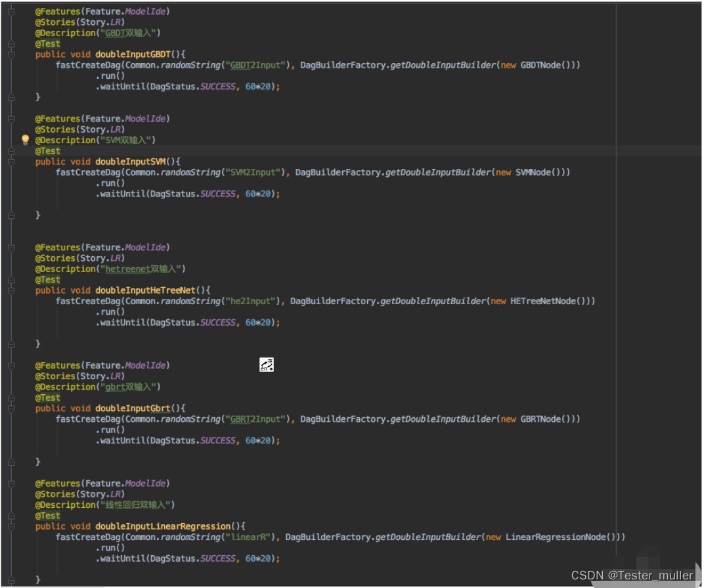The height and width of the screenshot is (588, 704).
Task: Click Feature.ModelIde above doubleInputLinearRegression
Action: [x=125, y=484]
